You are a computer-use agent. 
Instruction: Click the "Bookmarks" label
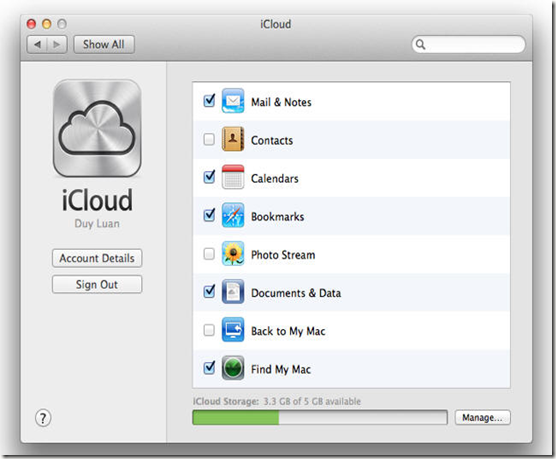278,217
